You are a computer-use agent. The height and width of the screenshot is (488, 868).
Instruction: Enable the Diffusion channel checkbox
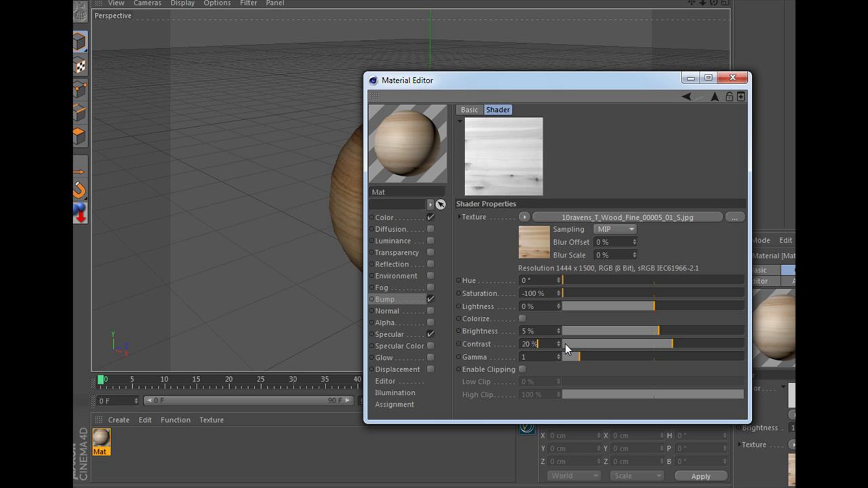tap(430, 229)
